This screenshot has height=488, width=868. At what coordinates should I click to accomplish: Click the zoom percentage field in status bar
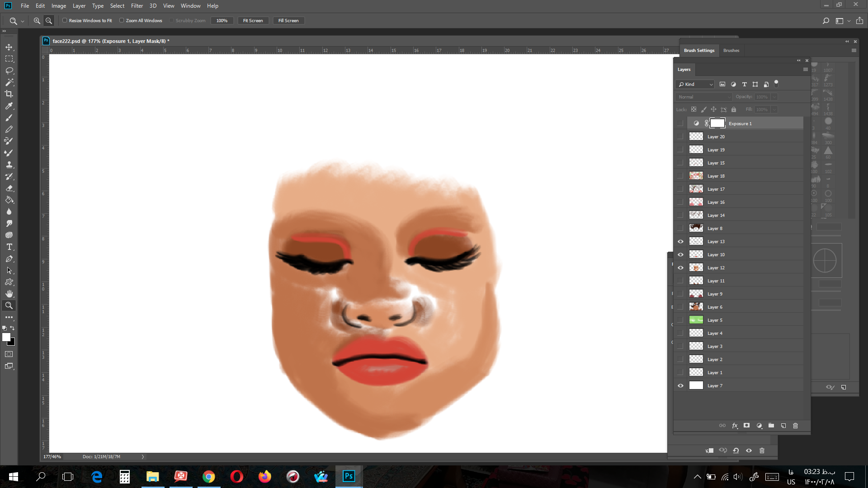pos(52,457)
